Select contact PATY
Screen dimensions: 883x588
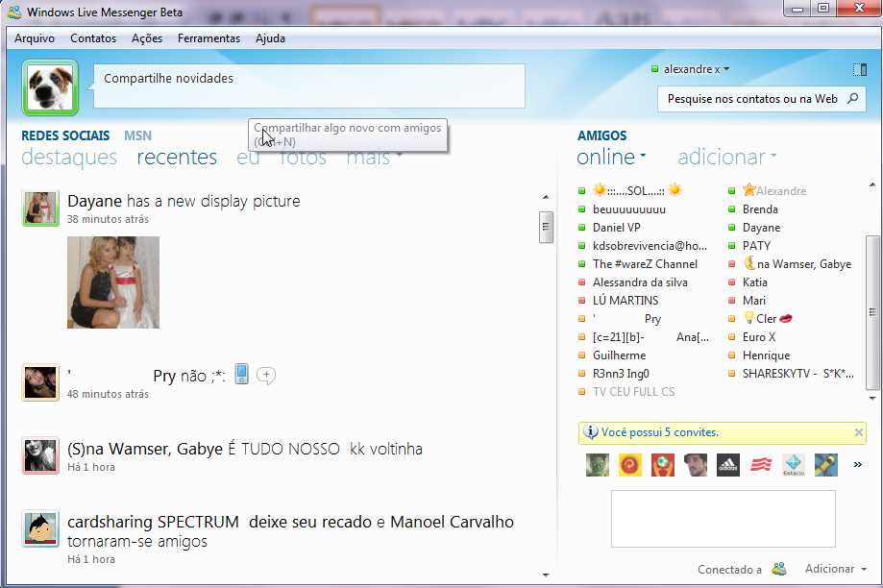coord(756,246)
